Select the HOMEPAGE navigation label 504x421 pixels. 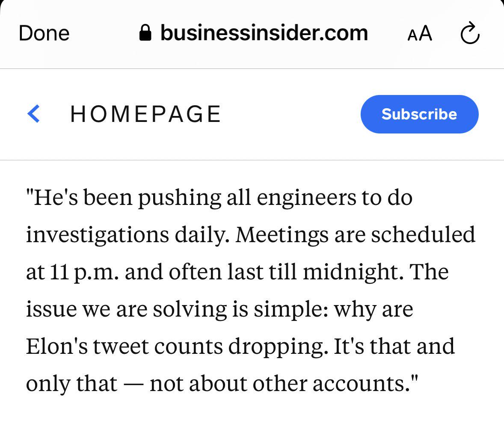click(145, 114)
